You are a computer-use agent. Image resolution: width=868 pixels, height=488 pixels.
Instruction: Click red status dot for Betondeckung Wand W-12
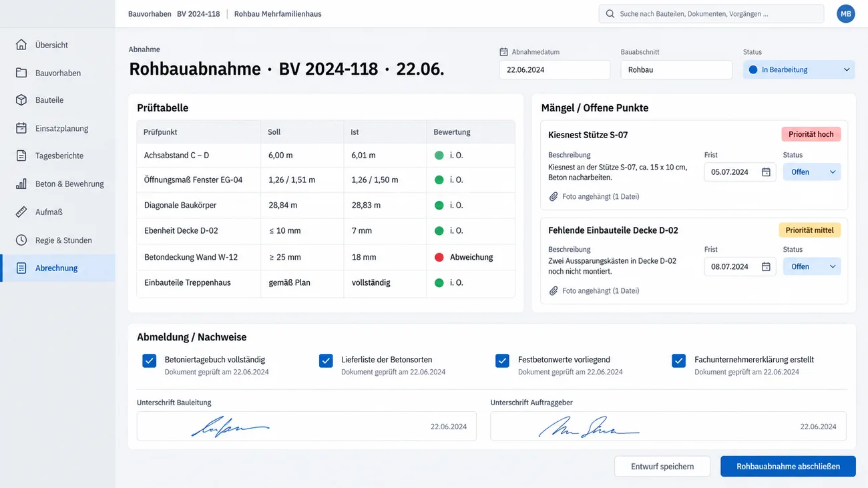pyautogui.click(x=439, y=257)
